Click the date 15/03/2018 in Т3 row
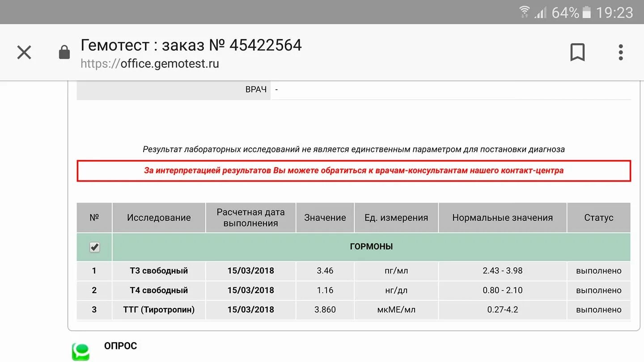Screen dimensions: 644x362 pos(250,271)
